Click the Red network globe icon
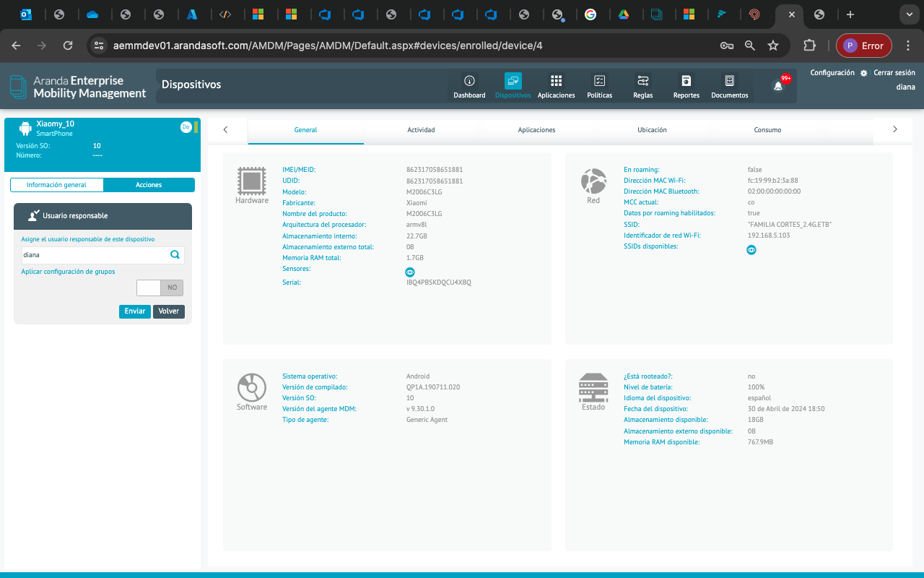This screenshot has height=578, width=924. (593, 181)
